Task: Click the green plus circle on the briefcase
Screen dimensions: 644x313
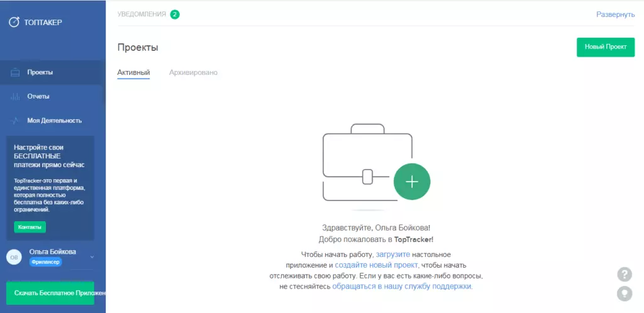Action: (412, 182)
